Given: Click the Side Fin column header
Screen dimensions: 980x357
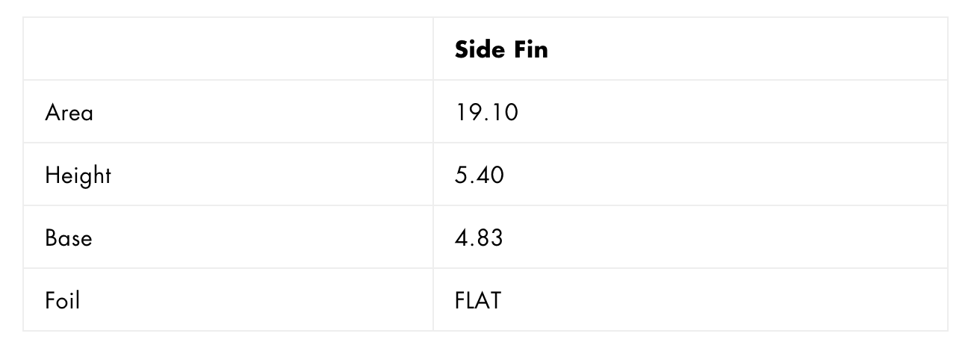Looking at the screenshot, I should click(690, 49).
